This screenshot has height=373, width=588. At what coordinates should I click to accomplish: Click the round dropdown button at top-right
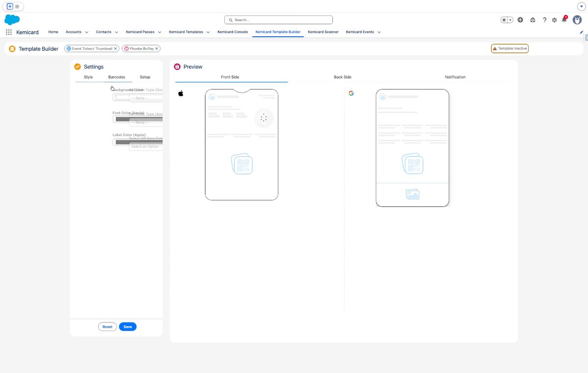click(x=581, y=6)
